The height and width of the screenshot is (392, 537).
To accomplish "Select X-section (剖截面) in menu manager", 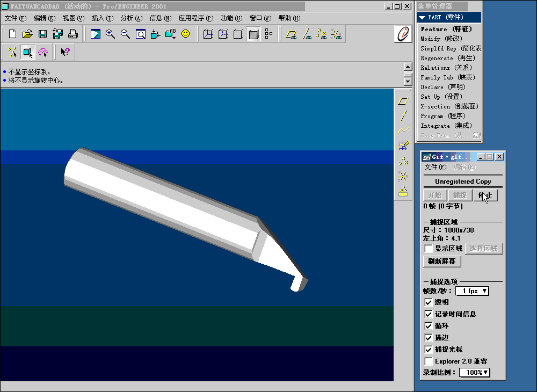I will tap(449, 106).
